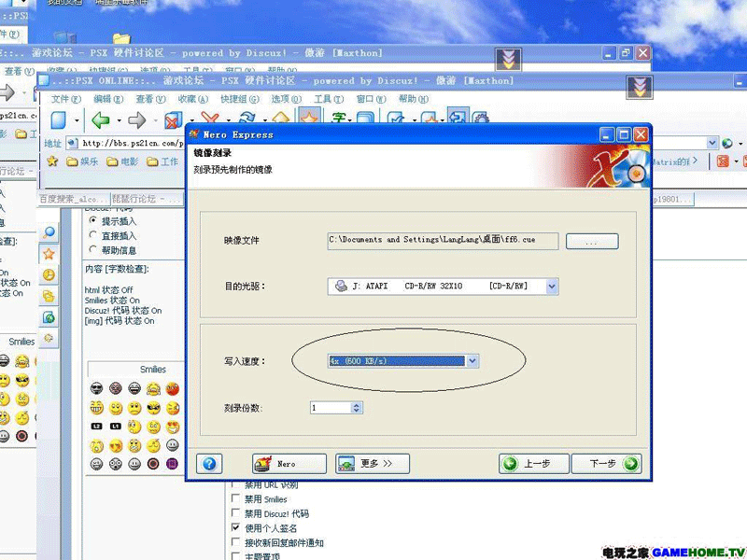Click the 映像文件 path field
The width and height of the screenshot is (747, 560).
[443, 241]
